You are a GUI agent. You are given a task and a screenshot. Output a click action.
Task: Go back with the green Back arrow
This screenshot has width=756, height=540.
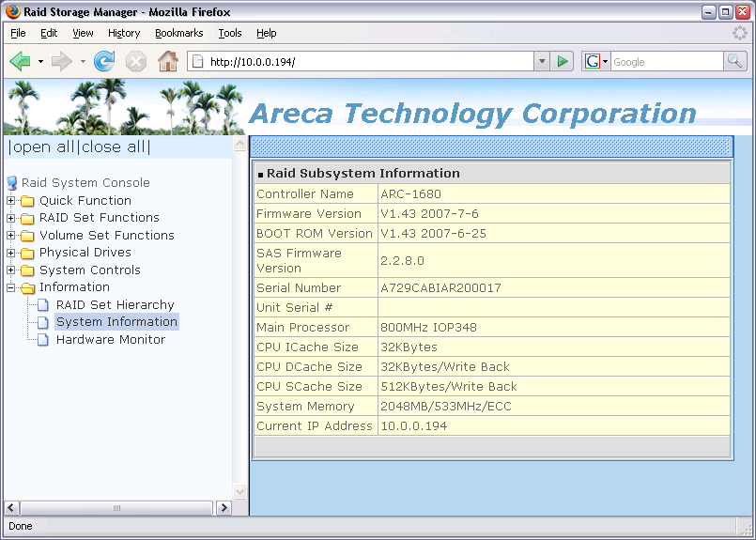[x=20, y=61]
